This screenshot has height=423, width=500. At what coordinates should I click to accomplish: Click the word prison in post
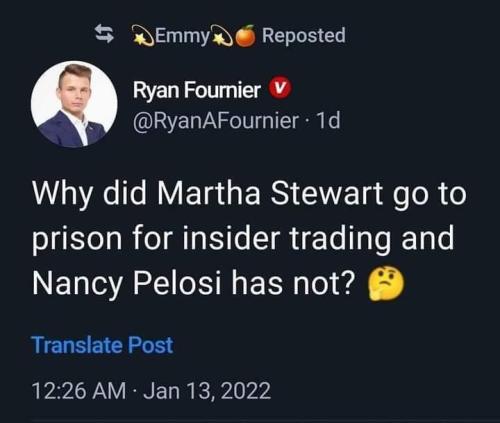click(x=77, y=240)
